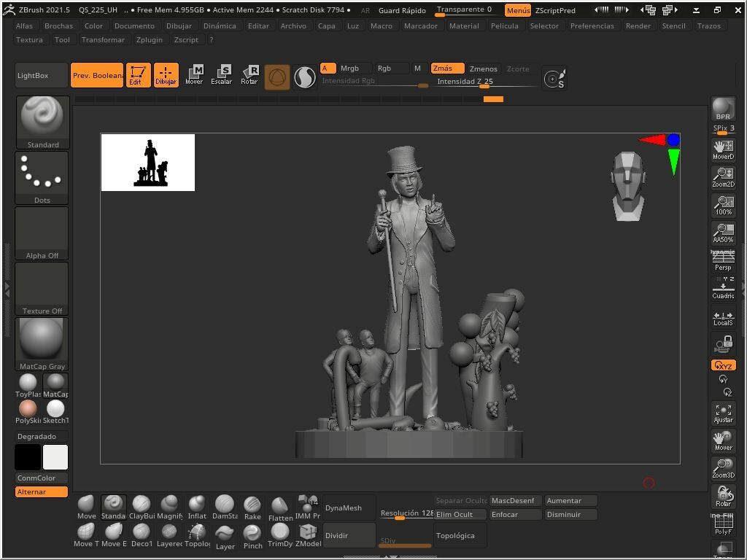Choose the ToyPlastic material

[28, 385]
